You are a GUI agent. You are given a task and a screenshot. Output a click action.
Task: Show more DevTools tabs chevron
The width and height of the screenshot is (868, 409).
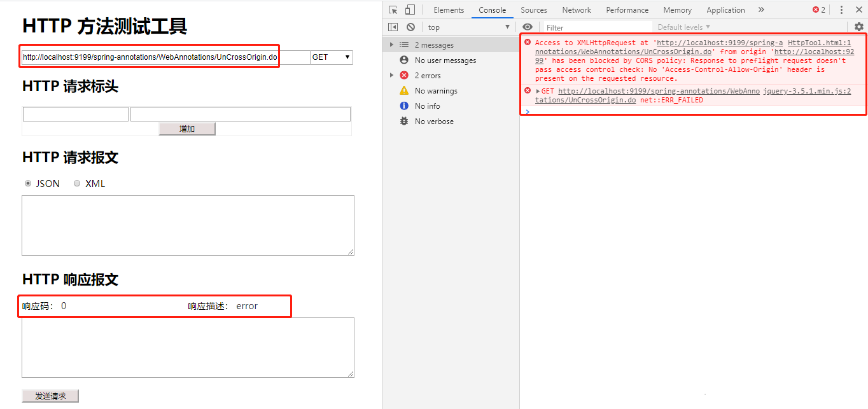pos(761,10)
